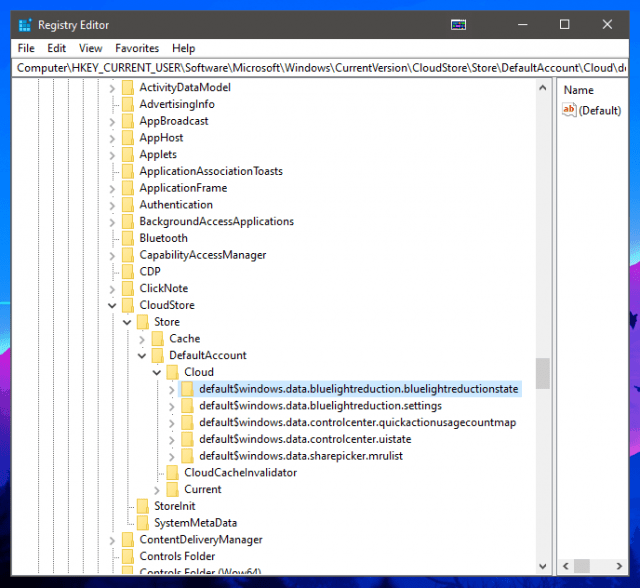Collapse the DefaultAccount key
Screen dimensions: 640x588
tap(142, 355)
